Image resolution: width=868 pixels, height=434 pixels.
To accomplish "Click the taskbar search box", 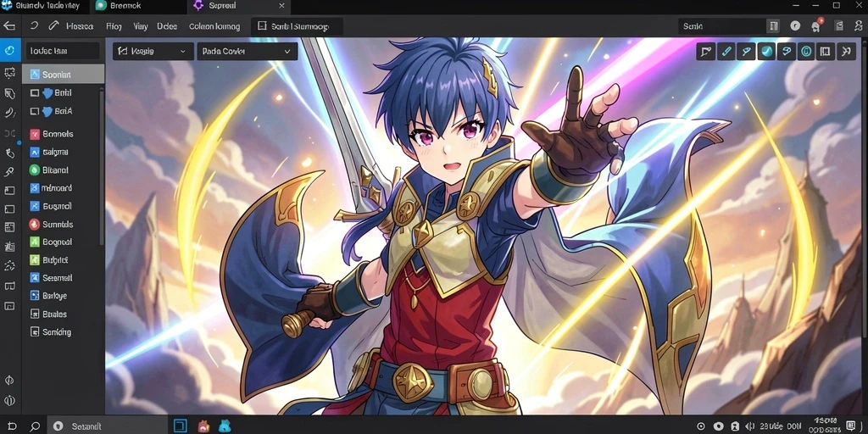I will (x=107, y=426).
